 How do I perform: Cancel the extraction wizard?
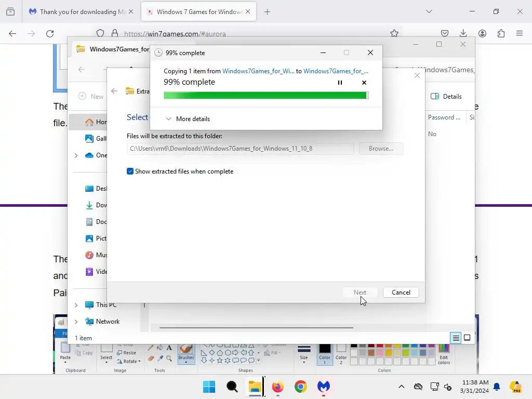401,292
